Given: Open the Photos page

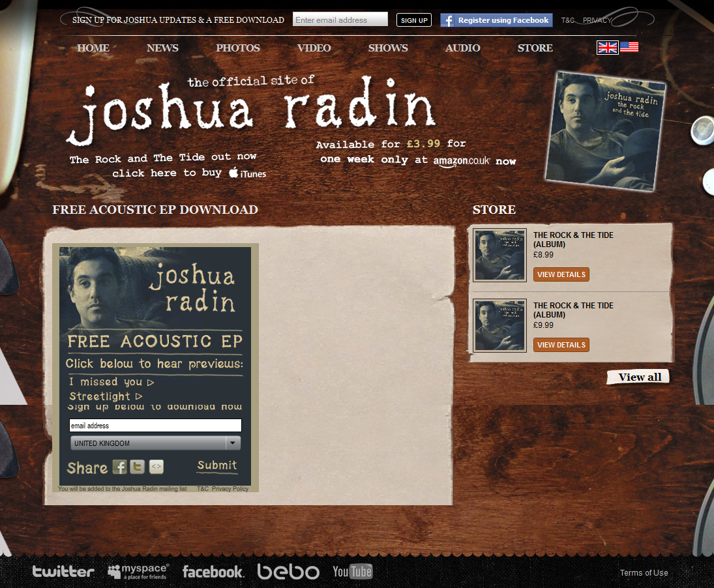Looking at the screenshot, I should (238, 48).
